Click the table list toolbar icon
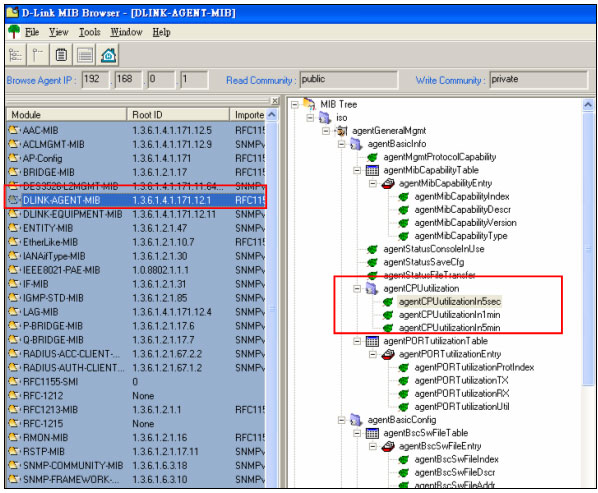 click(85, 55)
